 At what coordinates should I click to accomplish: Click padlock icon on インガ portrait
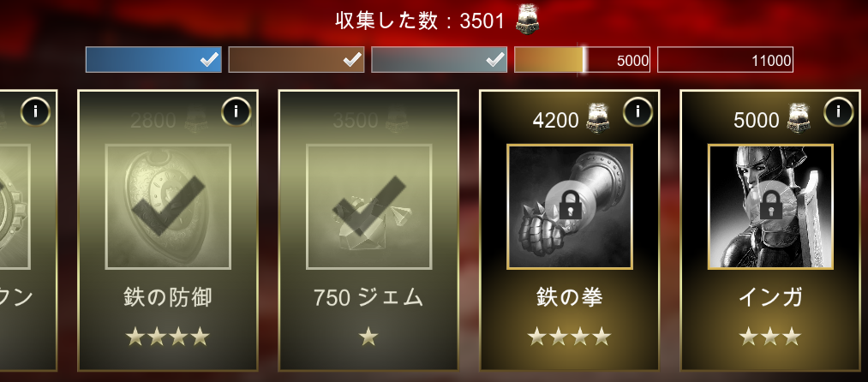point(770,206)
